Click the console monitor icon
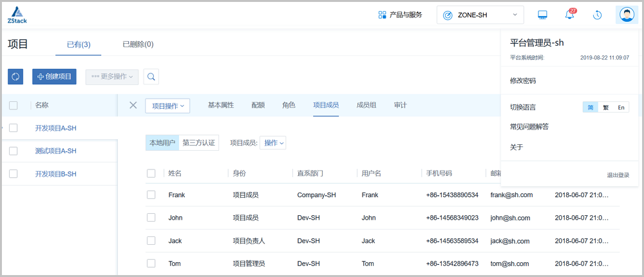Screen dimensions: 644x277 pos(542,15)
